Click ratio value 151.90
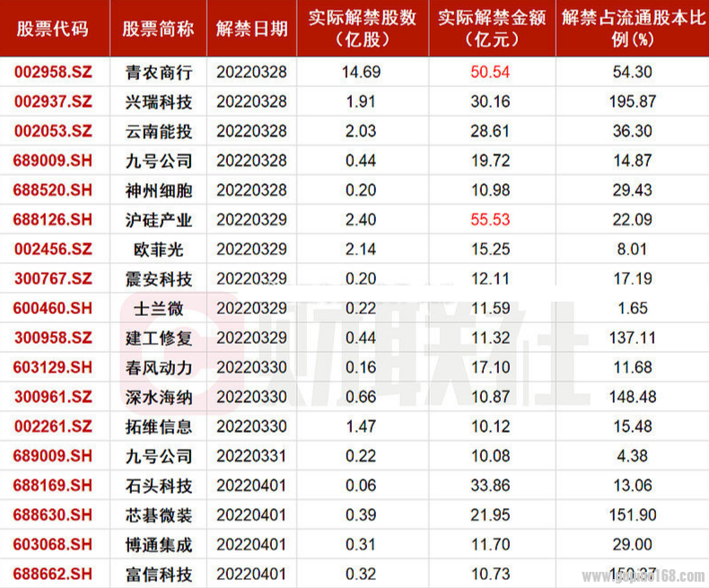This screenshot has width=709, height=588. click(633, 514)
